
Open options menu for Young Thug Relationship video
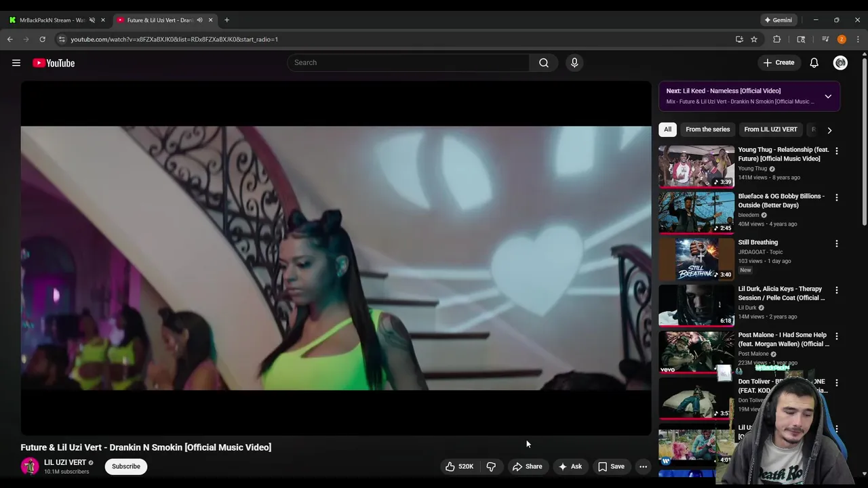click(836, 150)
